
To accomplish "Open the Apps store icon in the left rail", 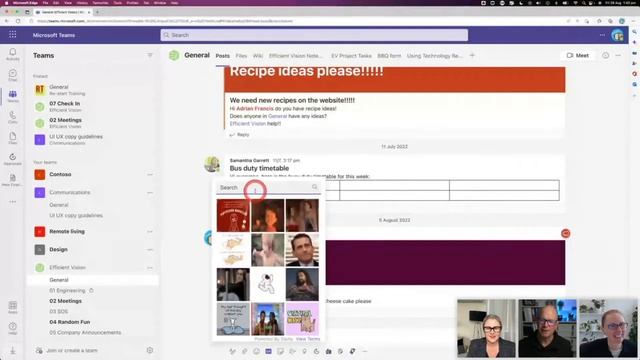I will click(x=13, y=307).
